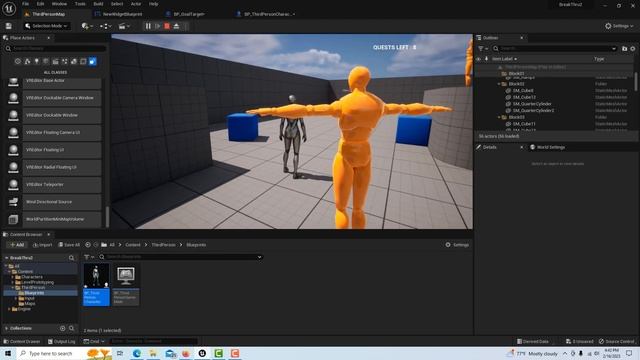Click the Content breadcrumb in the path
This screenshot has height=360, width=640.
coord(133,245)
